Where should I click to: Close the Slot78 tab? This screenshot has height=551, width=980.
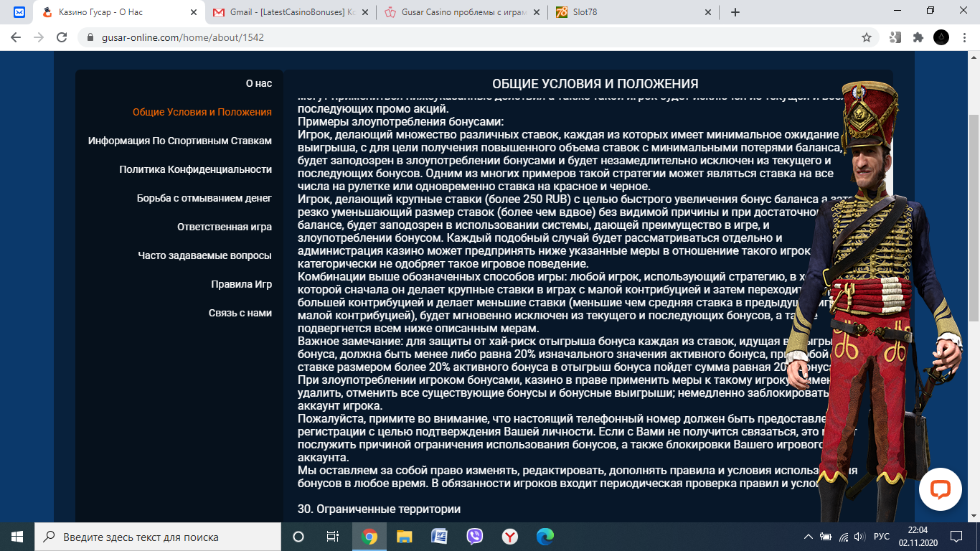point(707,12)
